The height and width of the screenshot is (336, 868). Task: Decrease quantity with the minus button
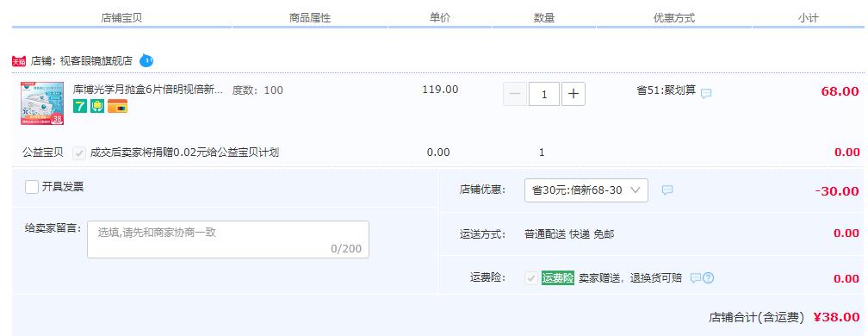(x=515, y=94)
